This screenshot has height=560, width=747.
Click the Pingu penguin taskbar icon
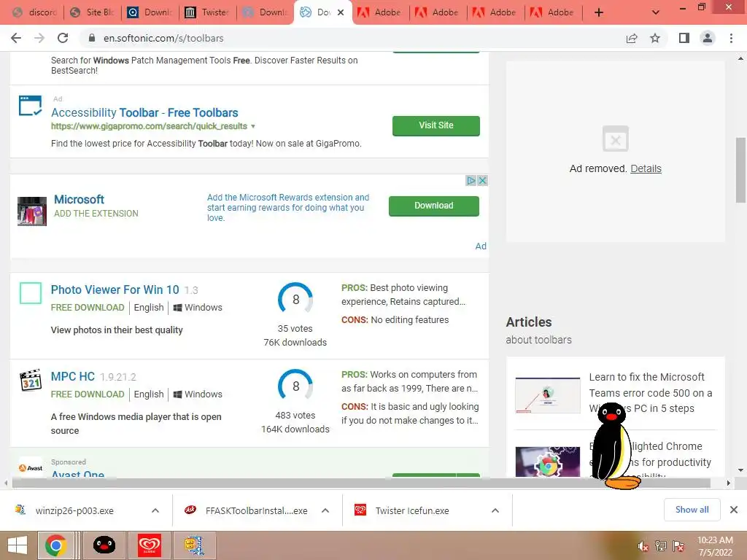[104, 545]
